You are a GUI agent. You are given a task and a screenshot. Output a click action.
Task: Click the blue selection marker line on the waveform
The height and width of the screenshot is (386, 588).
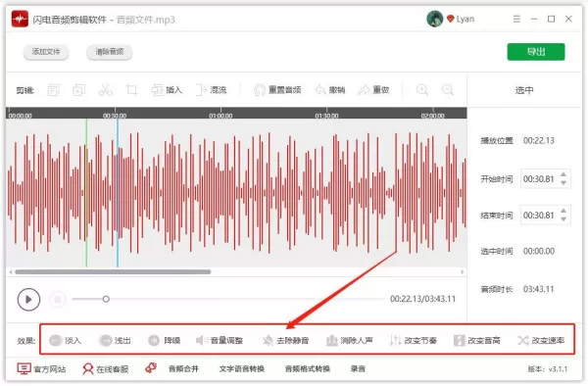[x=118, y=193]
